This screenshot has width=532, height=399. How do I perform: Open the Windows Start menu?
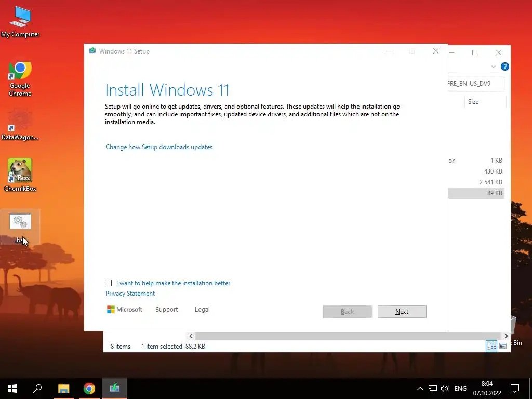(12, 388)
